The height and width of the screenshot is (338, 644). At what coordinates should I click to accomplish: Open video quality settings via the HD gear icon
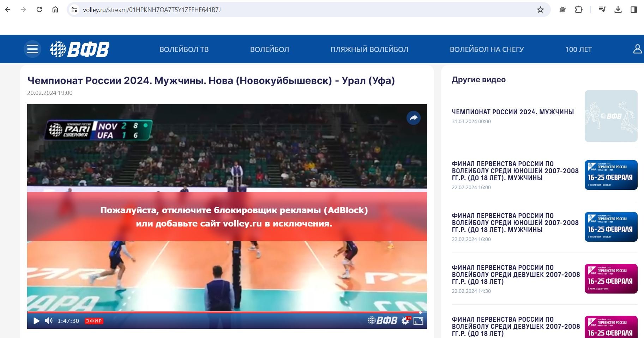tap(404, 321)
